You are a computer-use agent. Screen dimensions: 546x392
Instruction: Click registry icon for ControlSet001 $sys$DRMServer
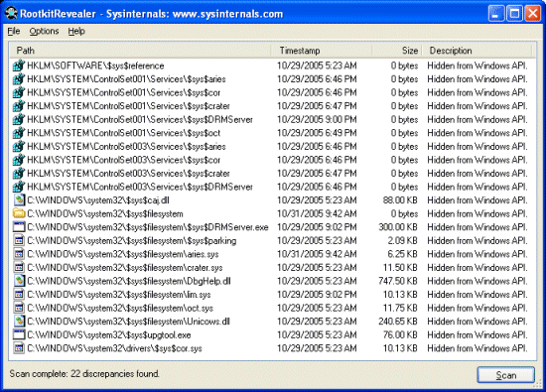(19, 119)
